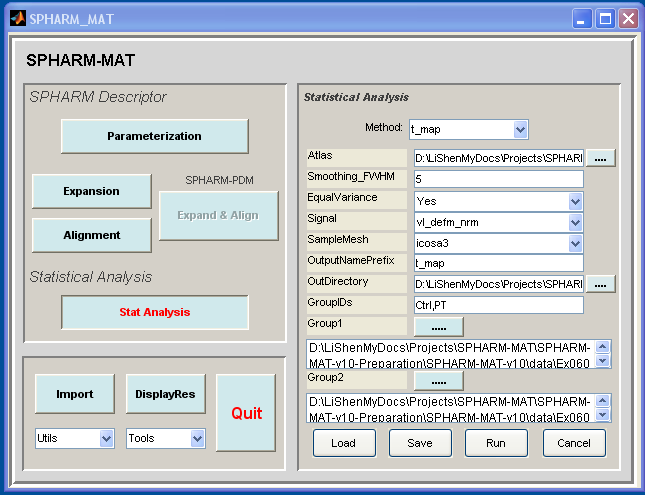Load a statistical analysis configuration

[344, 443]
